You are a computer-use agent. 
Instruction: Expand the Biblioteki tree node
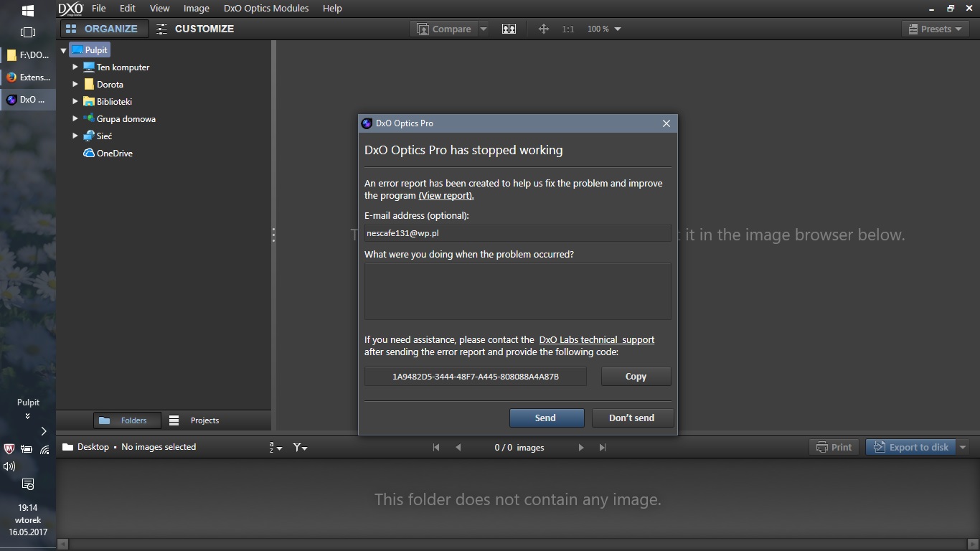pos(75,101)
